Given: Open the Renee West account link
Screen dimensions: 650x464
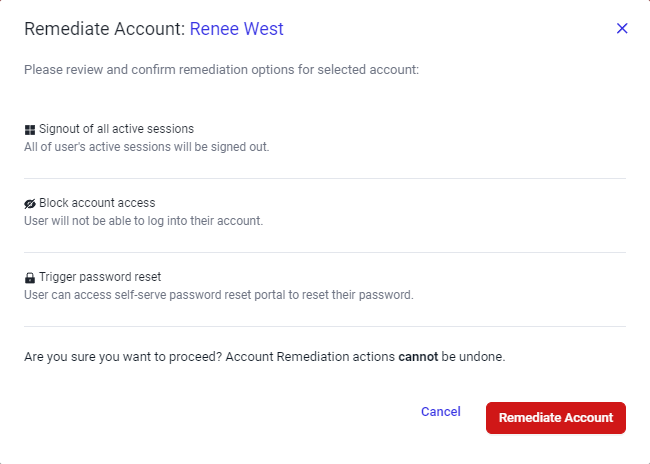Looking at the screenshot, I should coord(237,29).
